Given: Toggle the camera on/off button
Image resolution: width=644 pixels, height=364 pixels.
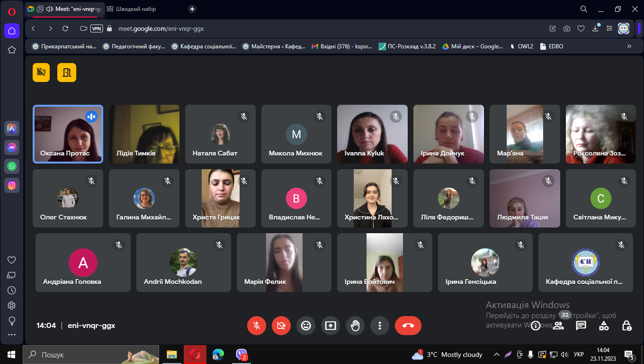Looking at the screenshot, I should [x=281, y=326].
